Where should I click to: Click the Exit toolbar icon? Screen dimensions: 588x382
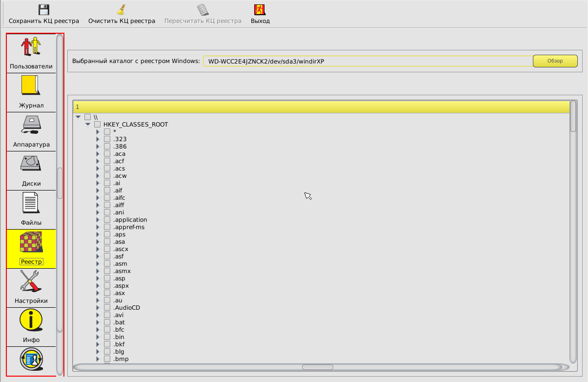coord(260,10)
